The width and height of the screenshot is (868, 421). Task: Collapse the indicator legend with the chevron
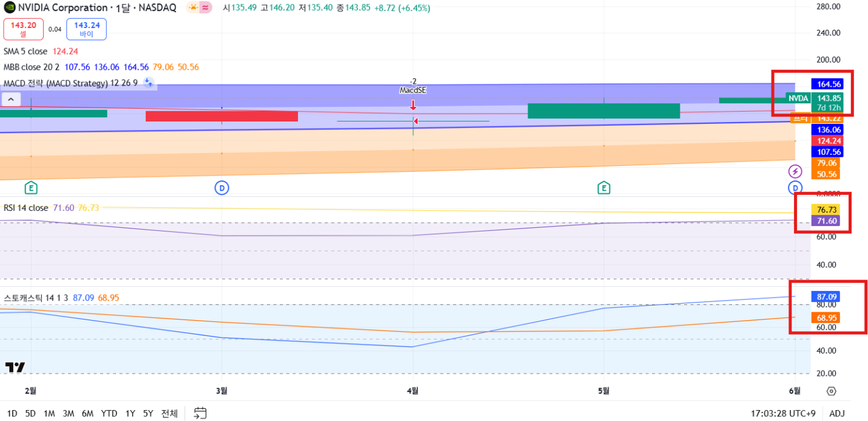point(12,99)
